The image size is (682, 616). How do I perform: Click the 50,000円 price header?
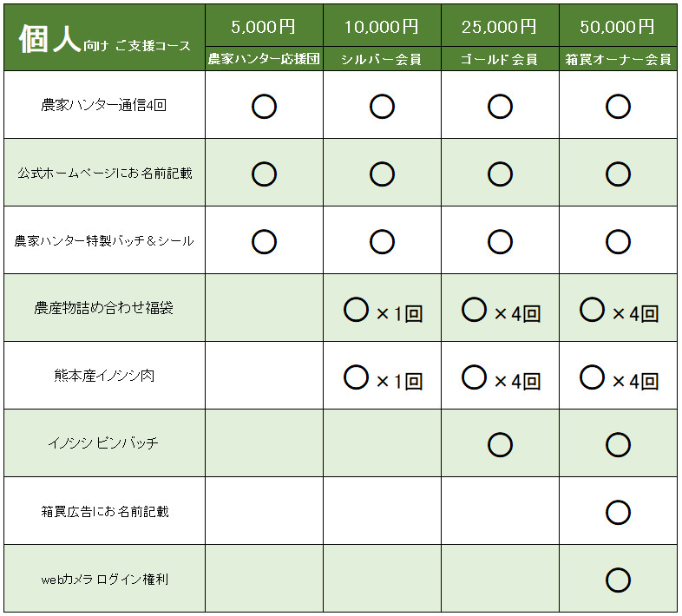(618, 27)
